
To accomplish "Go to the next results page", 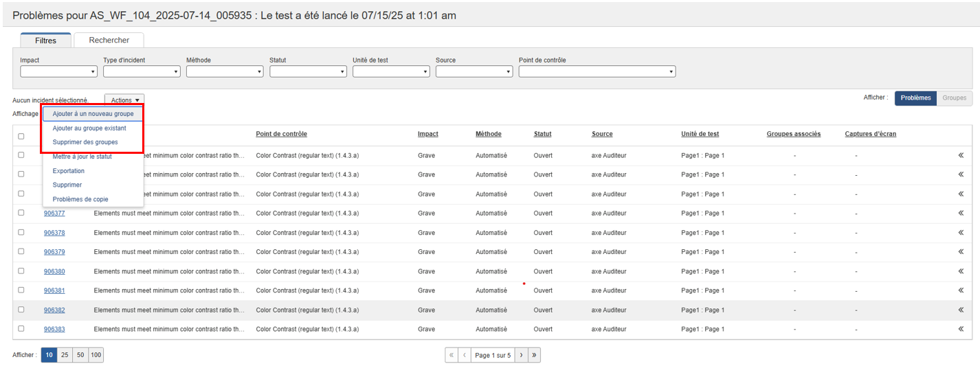I will pyautogui.click(x=521, y=355).
